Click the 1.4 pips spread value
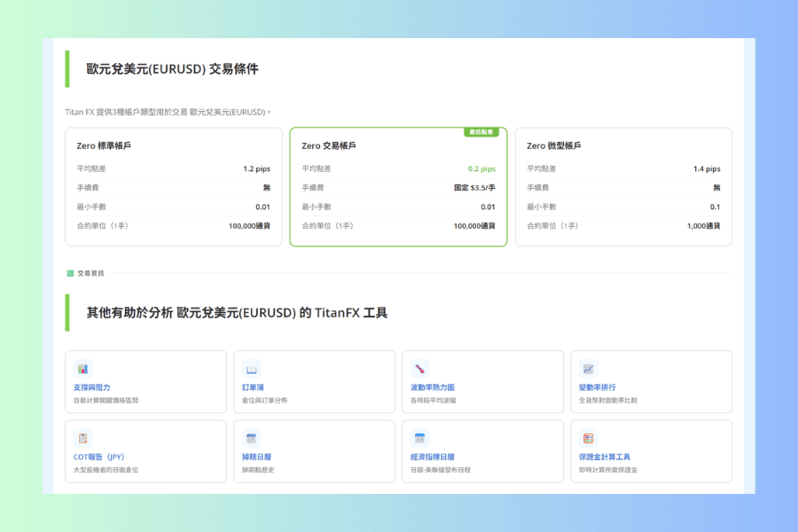Image resolution: width=798 pixels, height=532 pixels. point(707,168)
